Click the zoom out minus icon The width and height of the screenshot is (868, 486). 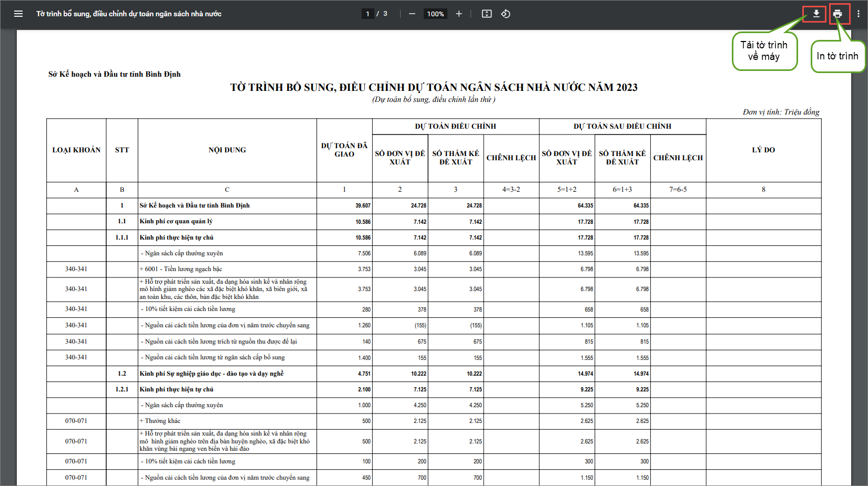tap(412, 14)
